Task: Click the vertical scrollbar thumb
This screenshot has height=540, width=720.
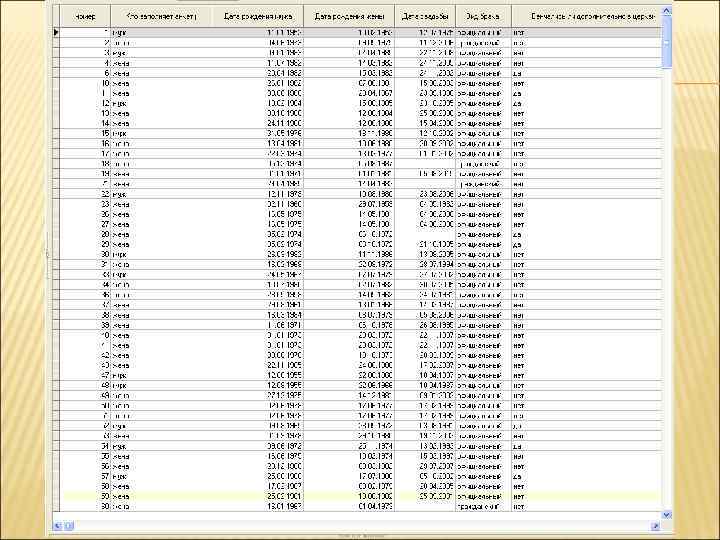Action: click(667, 42)
